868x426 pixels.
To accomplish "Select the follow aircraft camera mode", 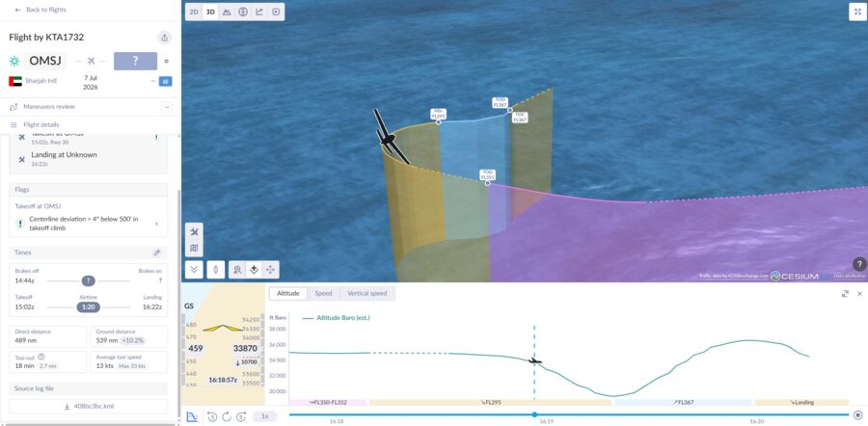I will (x=254, y=270).
